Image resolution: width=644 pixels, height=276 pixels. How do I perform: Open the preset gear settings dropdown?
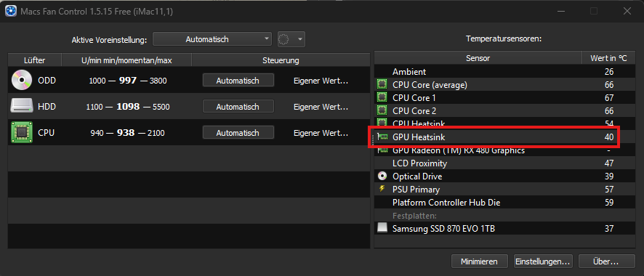coord(291,39)
